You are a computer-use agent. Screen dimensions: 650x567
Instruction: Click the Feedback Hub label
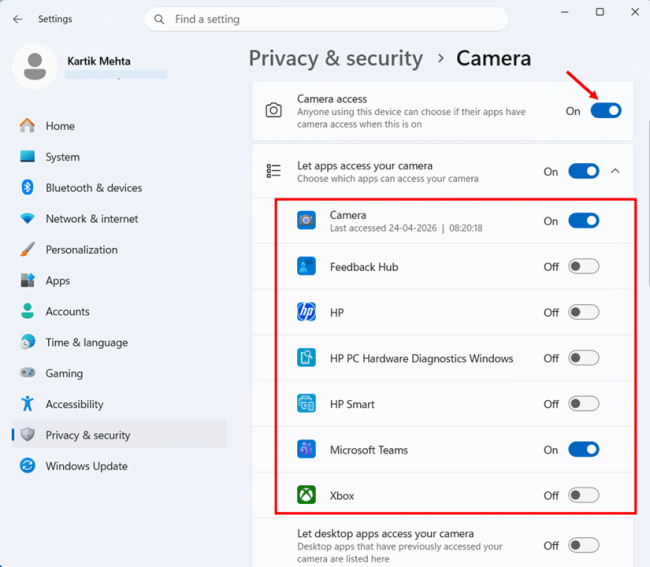pos(364,267)
